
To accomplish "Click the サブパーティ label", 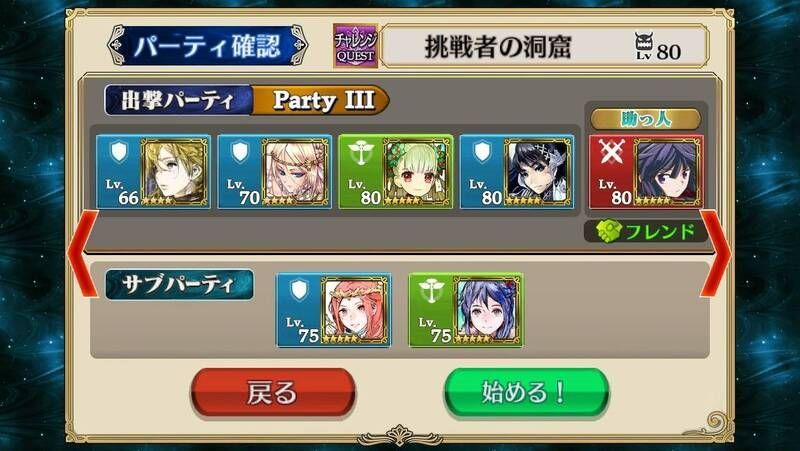I will [x=179, y=285].
